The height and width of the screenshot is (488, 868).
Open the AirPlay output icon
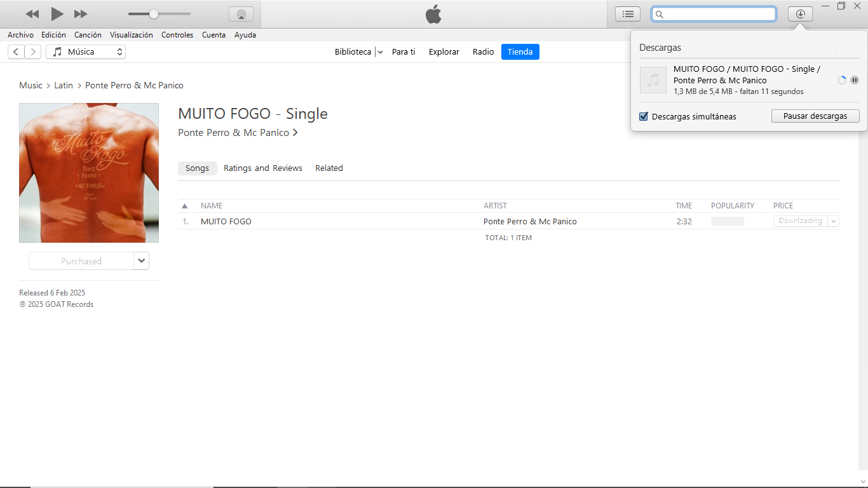point(241,14)
